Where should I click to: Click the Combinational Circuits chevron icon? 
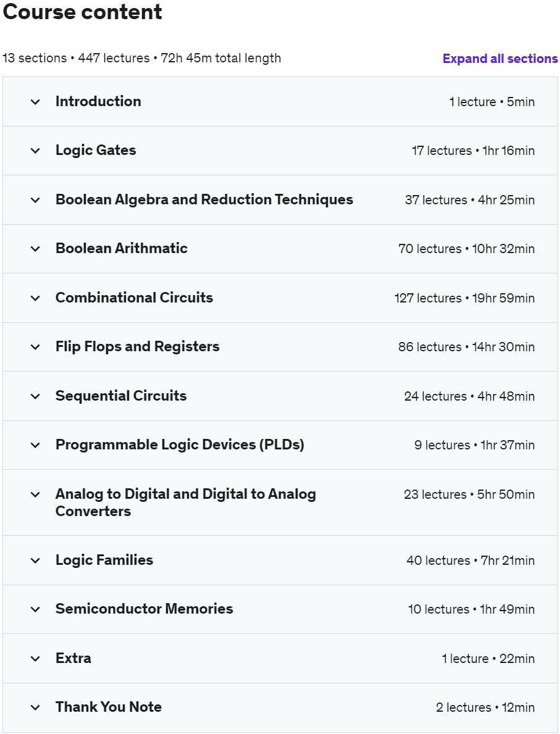click(x=35, y=298)
